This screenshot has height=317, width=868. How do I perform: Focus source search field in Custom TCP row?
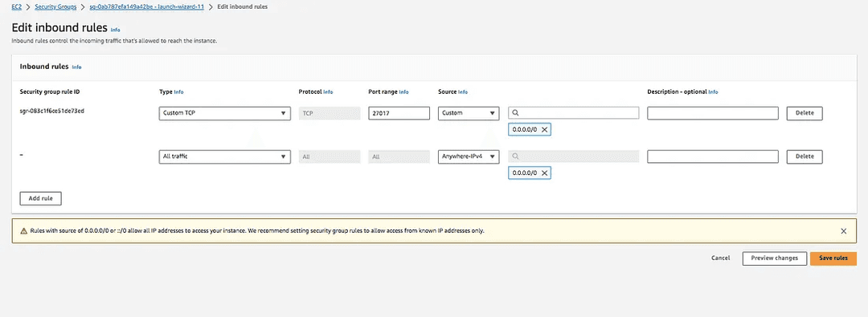[574, 113]
